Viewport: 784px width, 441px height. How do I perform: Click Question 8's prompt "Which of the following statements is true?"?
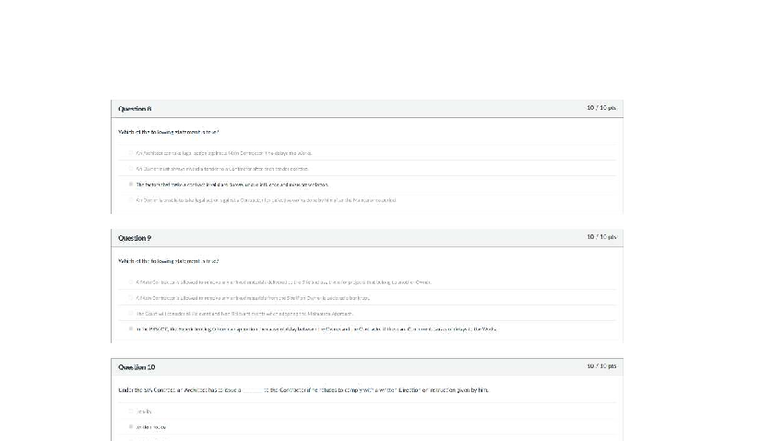(x=168, y=132)
